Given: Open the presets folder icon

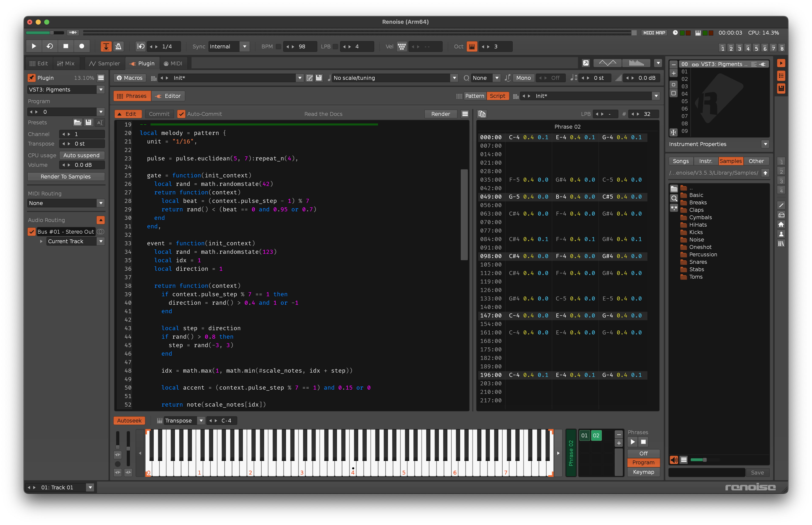Looking at the screenshot, I should (x=78, y=122).
